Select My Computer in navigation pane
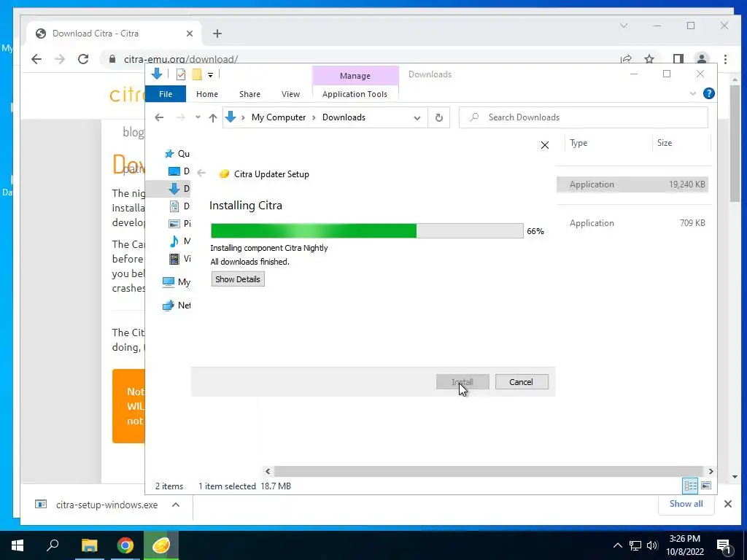This screenshot has width=747, height=560. pyautogui.click(x=176, y=282)
